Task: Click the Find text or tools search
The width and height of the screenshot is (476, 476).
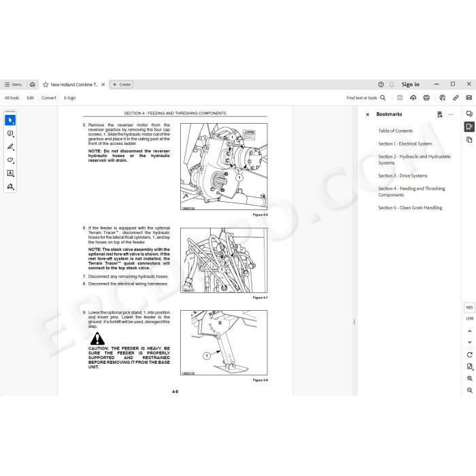Action: click(x=366, y=98)
